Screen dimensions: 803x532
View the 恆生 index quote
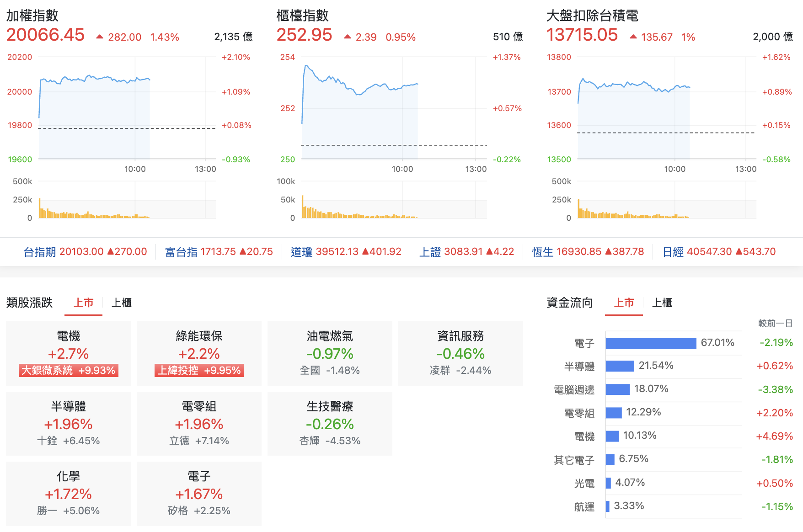(x=542, y=251)
